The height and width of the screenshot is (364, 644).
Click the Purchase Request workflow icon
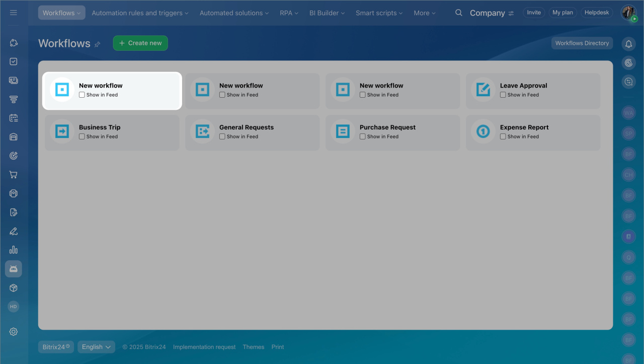point(343,131)
